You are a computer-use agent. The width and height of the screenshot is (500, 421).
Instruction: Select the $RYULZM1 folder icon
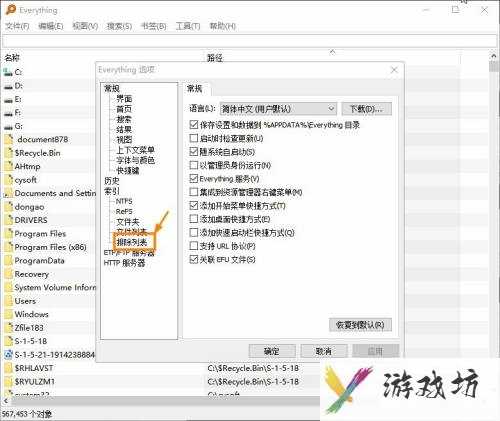(x=9, y=382)
